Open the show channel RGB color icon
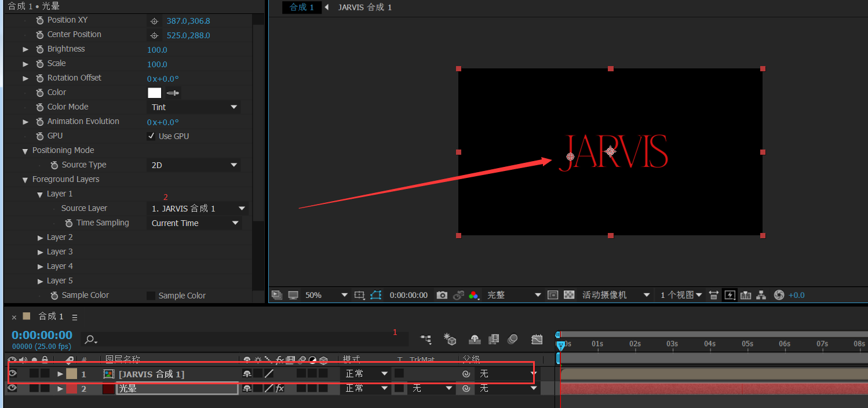868x408 pixels. (x=474, y=295)
